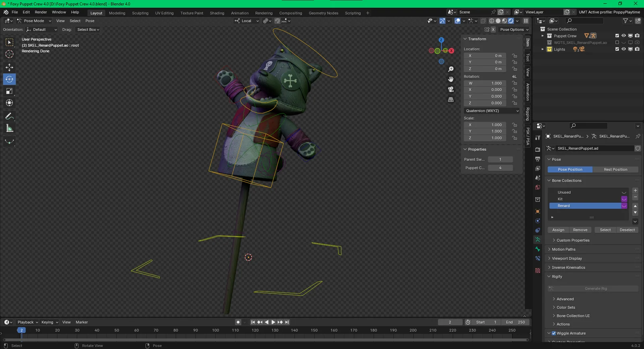Toggle pose X-axis mirror button
644x349 pixels.
click(x=493, y=29)
